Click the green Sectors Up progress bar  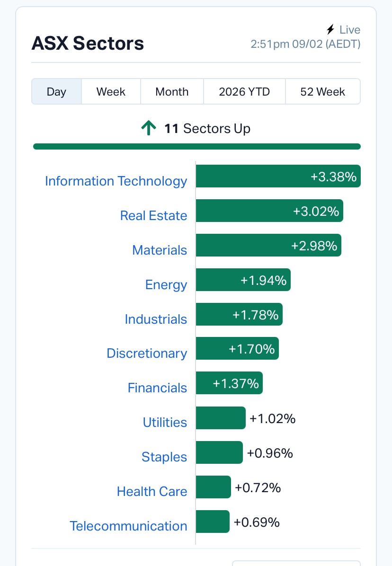(196, 147)
